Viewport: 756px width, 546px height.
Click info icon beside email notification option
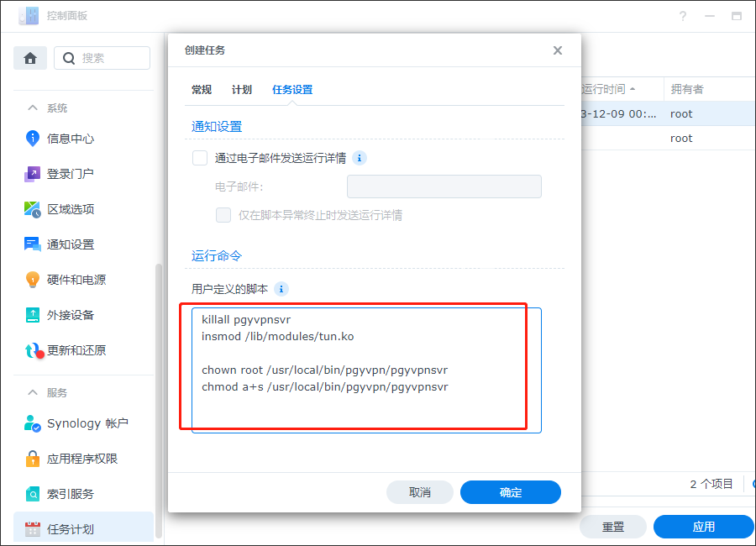pos(360,158)
